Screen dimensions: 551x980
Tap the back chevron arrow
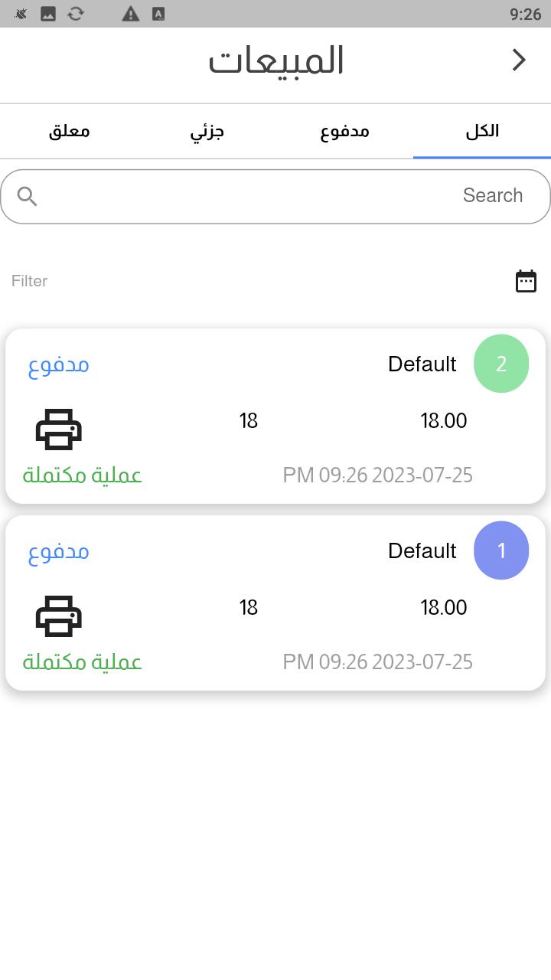click(519, 60)
